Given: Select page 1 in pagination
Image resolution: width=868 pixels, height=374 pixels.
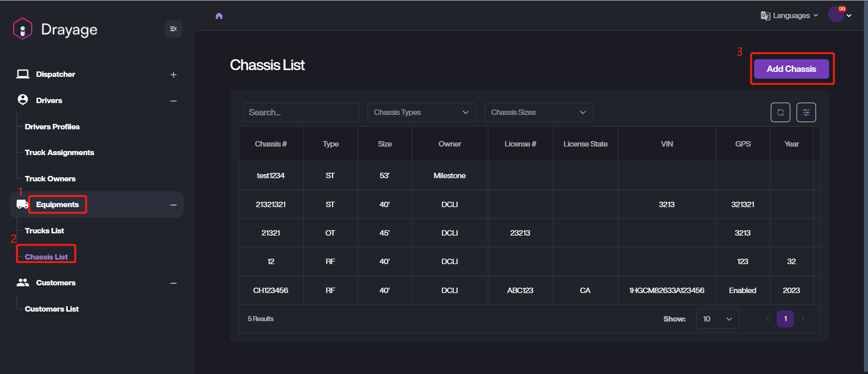Looking at the screenshot, I should point(785,319).
